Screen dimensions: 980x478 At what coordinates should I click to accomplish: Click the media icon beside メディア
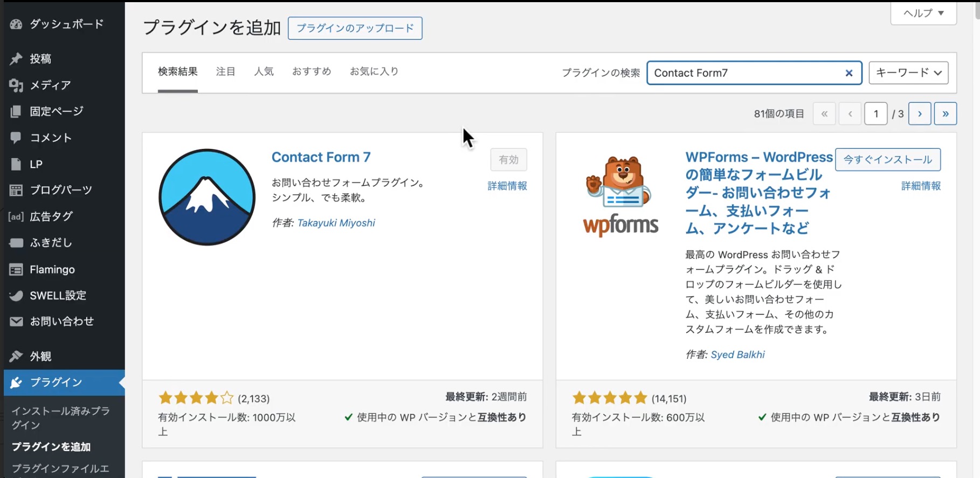pos(16,85)
